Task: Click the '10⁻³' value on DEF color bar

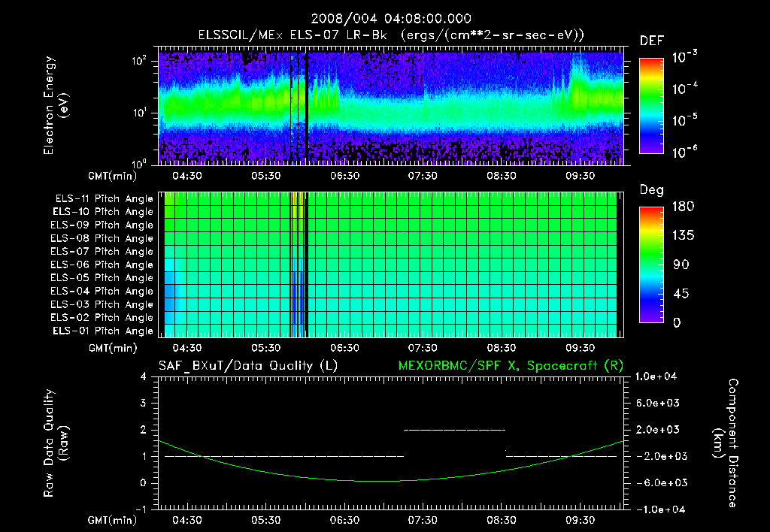Action: pos(684,56)
